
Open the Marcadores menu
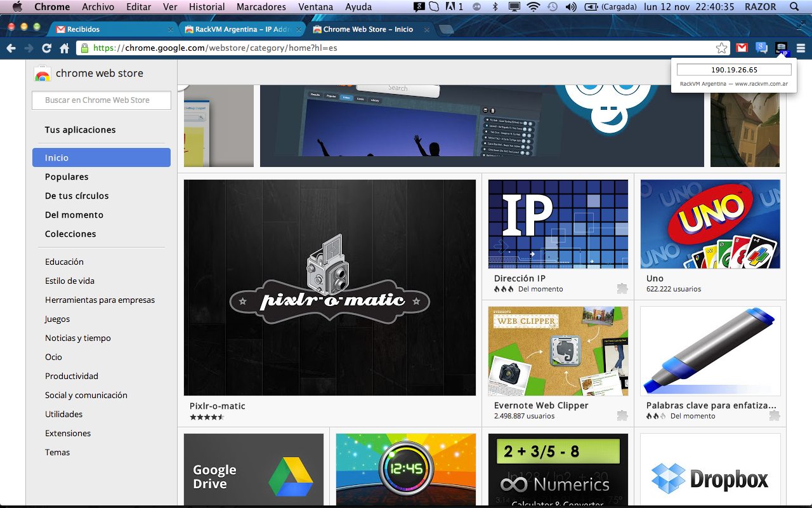point(261,7)
